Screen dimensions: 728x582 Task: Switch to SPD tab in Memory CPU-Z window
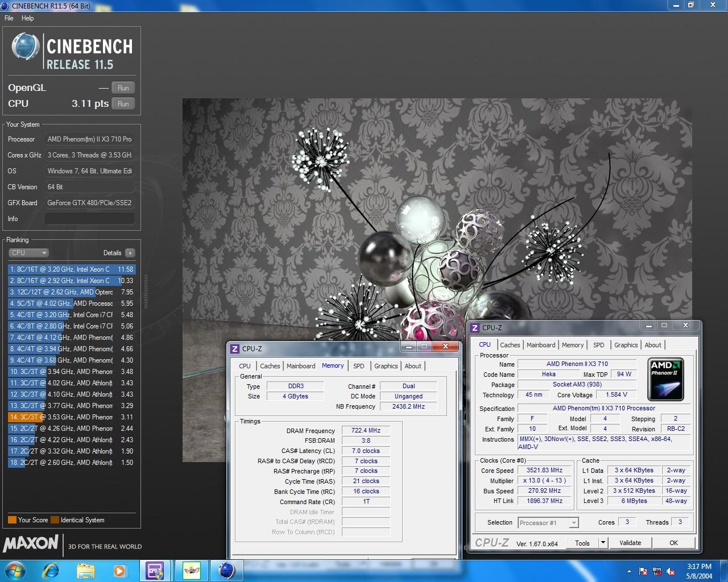(x=359, y=366)
